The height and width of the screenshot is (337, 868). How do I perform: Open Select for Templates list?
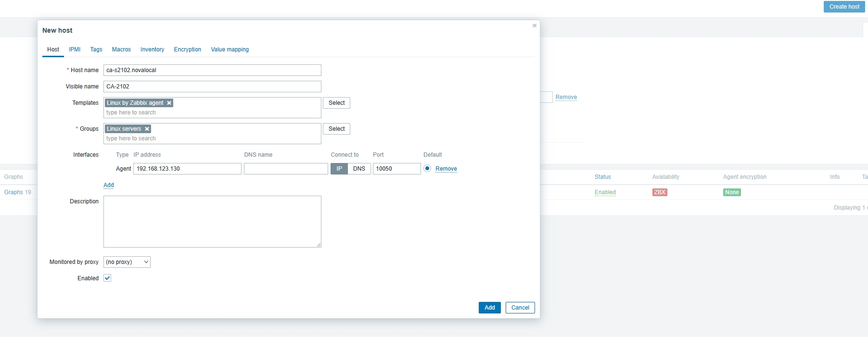[336, 103]
